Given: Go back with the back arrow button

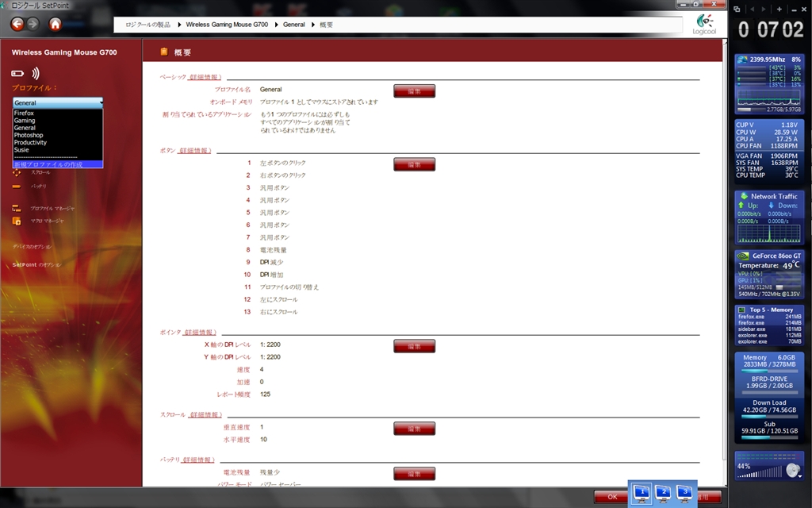Looking at the screenshot, I should coord(17,24).
